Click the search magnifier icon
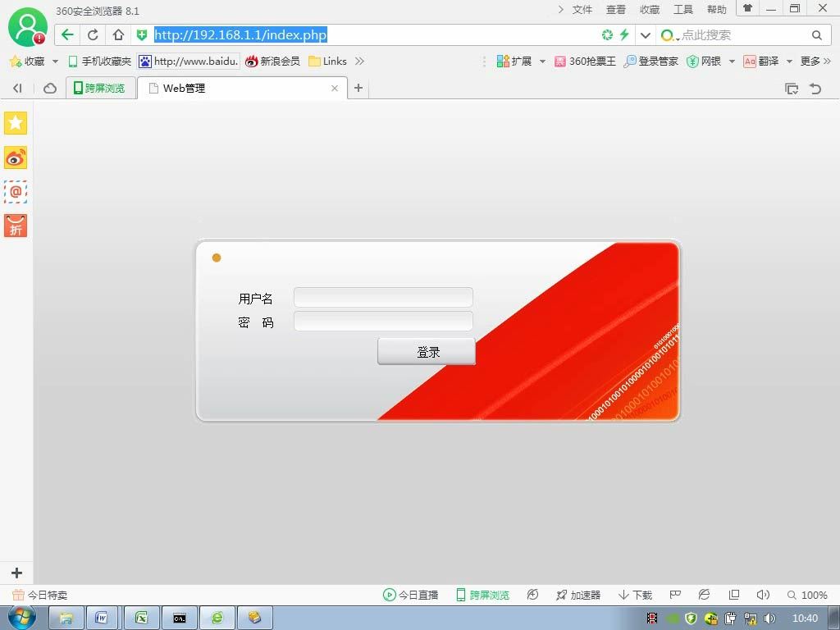Image resolution: width=840 pixels, height=630 pixels. [816, 35]
